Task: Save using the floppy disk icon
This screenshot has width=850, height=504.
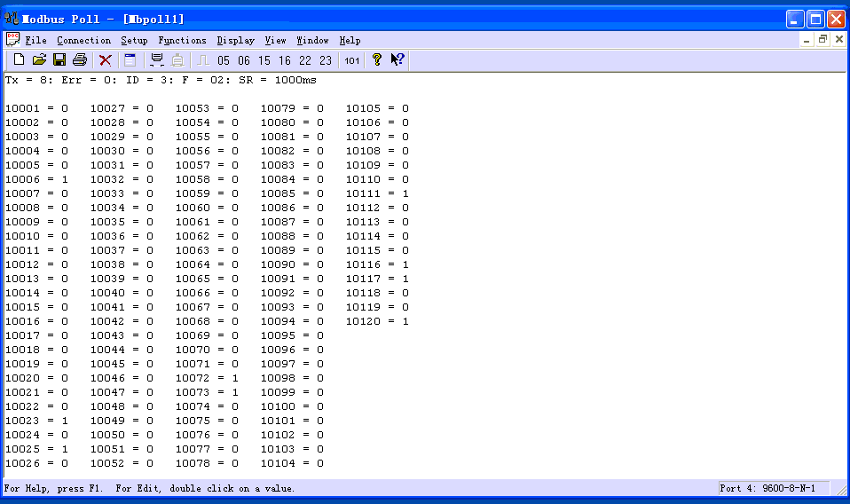Action: pyautogui.click(x=59, y=60)
